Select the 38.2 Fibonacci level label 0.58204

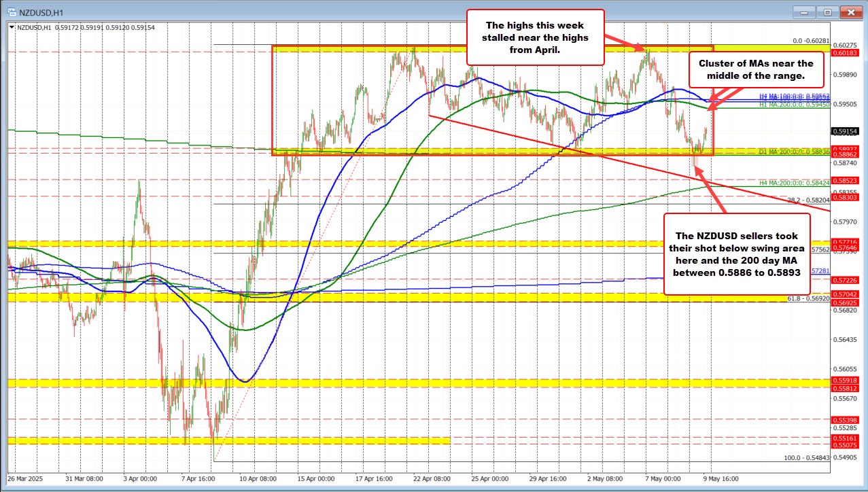pos(808,200)
